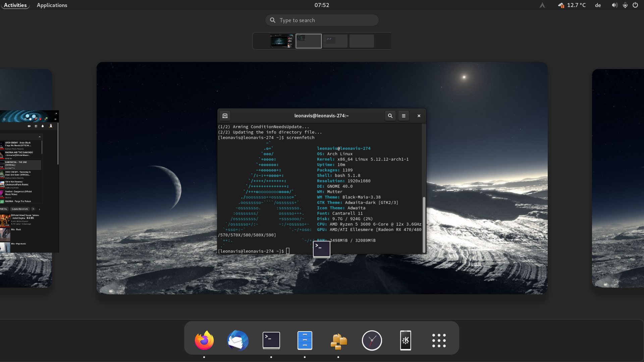
Task: Click the clock showing 07:52
Action: [322, 5]
